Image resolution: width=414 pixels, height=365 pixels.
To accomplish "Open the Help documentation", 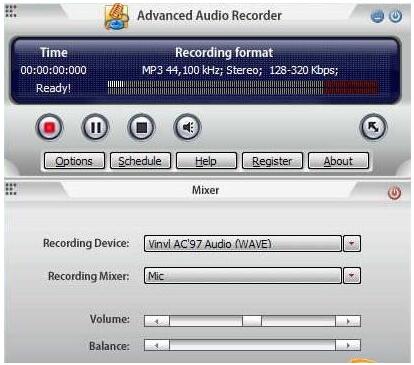I will [206, 161].
